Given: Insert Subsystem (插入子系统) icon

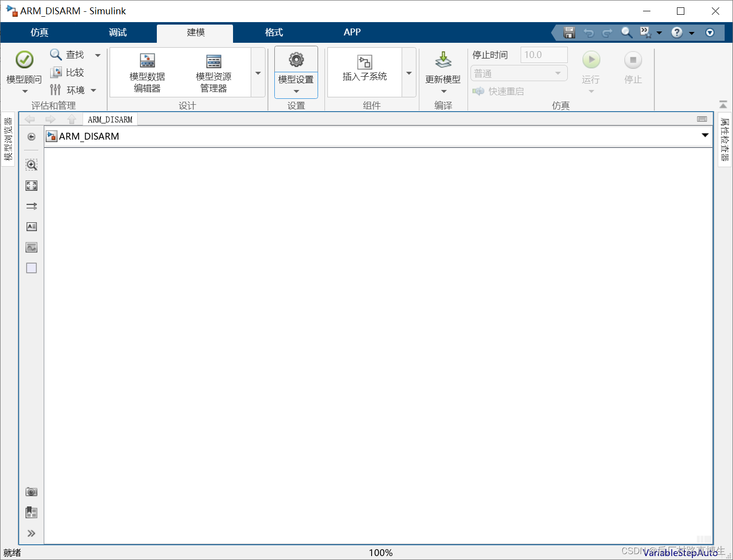Looking at the screenshot, I should coord(365,62).
